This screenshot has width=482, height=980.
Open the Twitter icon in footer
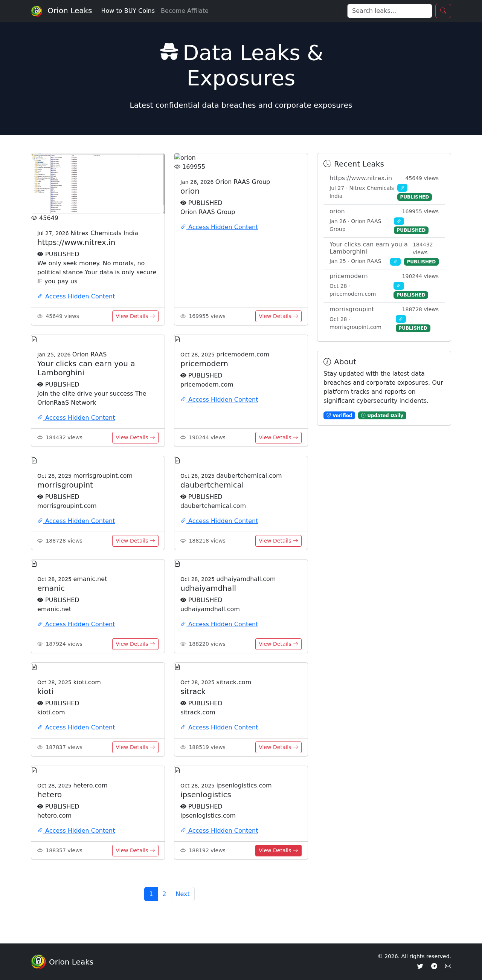click(419, 966)
